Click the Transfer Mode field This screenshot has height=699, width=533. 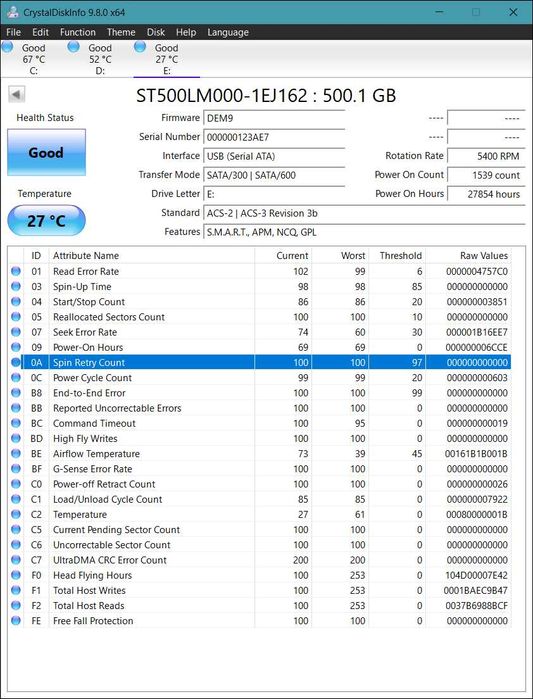point(274,175)
